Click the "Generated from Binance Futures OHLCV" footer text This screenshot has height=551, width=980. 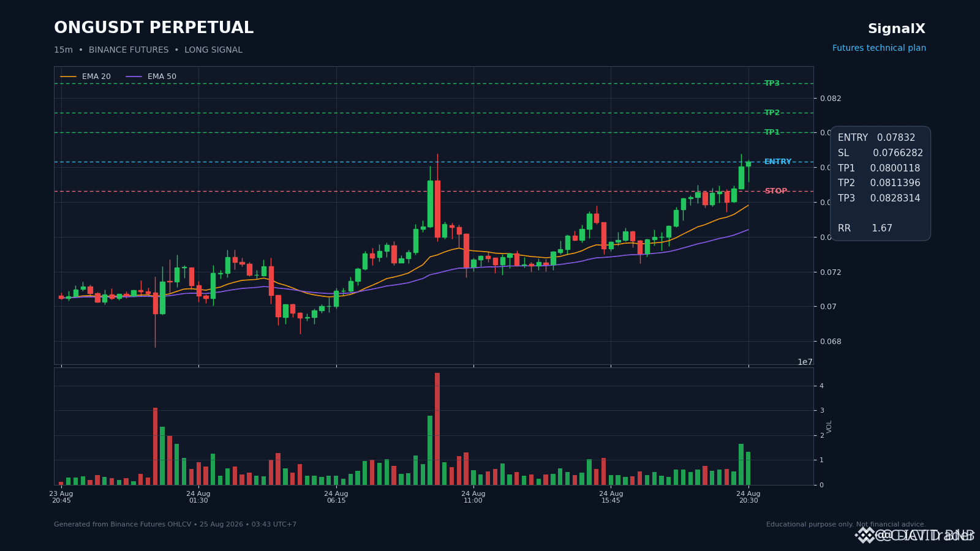pyautogui.click(x=175, y=525)
